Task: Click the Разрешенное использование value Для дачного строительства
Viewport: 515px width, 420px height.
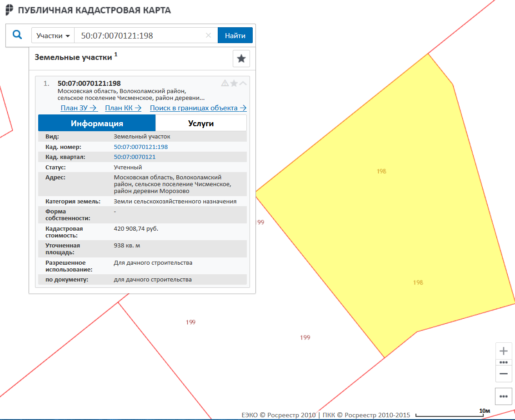Action: 153,263
